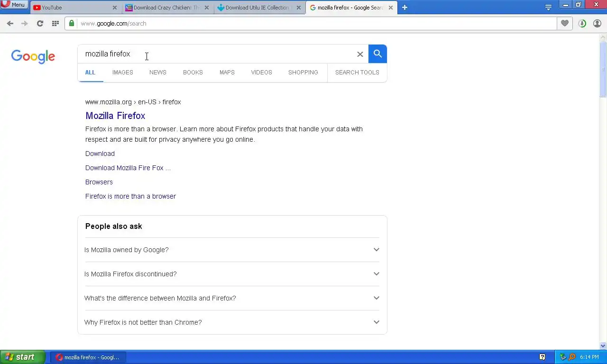Click the vertical scrollbar thumb

tap(603, 69)
